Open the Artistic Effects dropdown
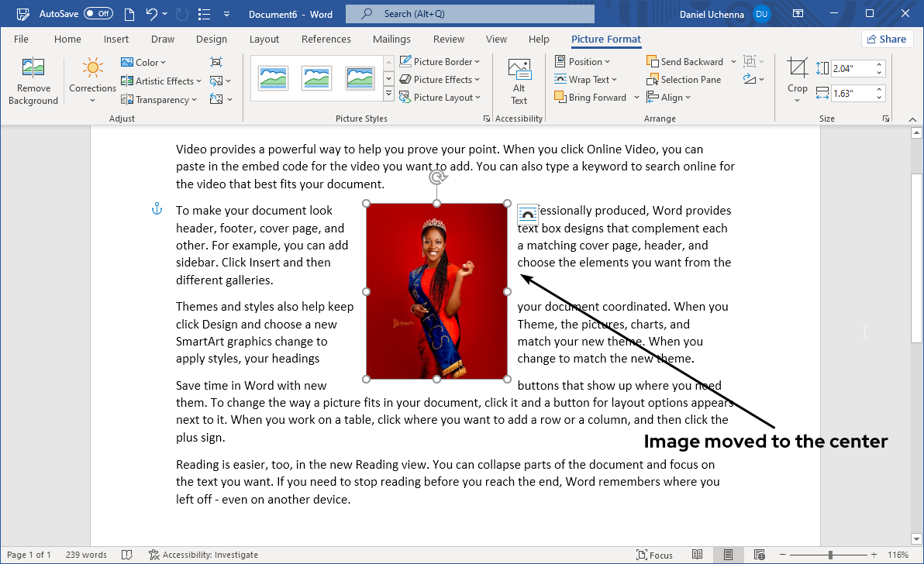This screenshot has height=564, width=924. 160,80
